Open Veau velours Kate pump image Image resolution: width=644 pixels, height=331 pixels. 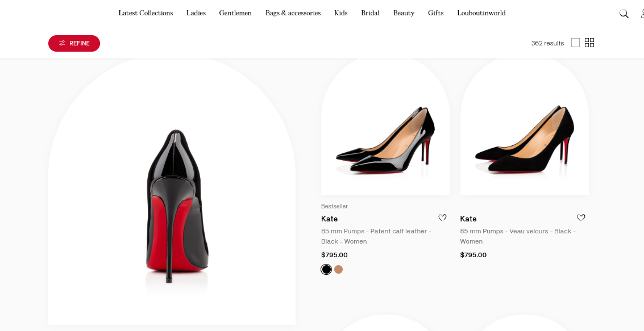tap(525, 127)
